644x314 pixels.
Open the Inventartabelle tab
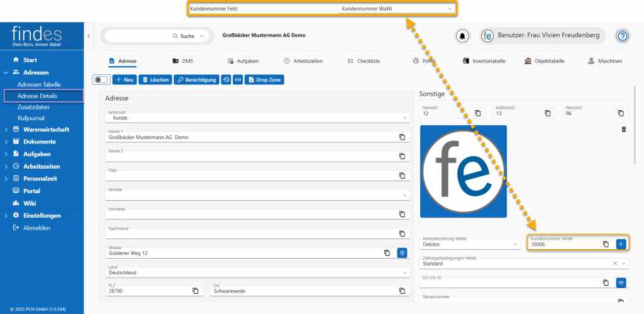tap(484, 61)
